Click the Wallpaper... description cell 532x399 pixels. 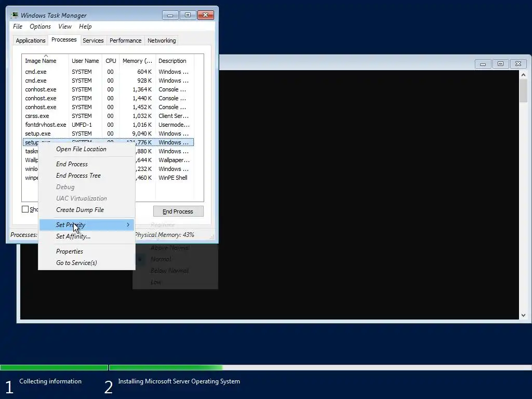(x=174, y=160)
